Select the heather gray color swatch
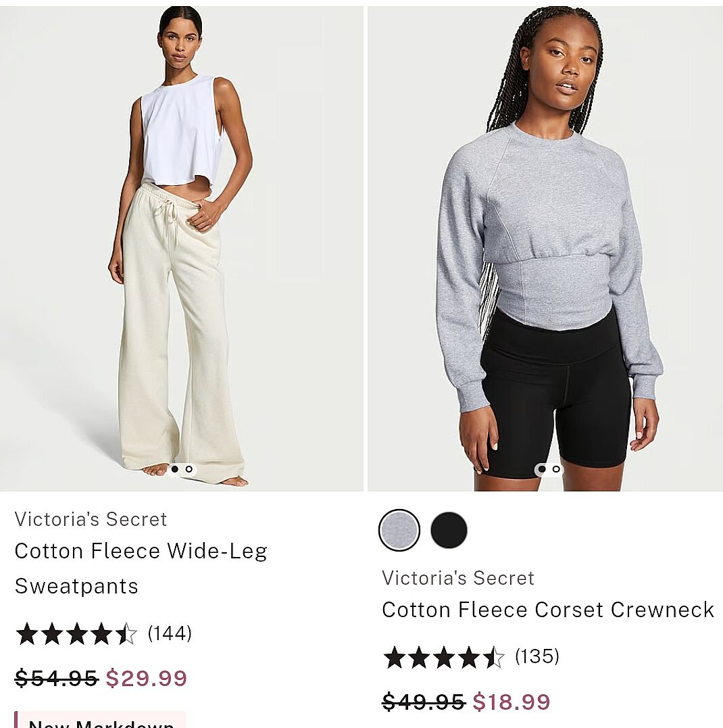Screen dimensions: 723x728 click(x=399, y=530)
